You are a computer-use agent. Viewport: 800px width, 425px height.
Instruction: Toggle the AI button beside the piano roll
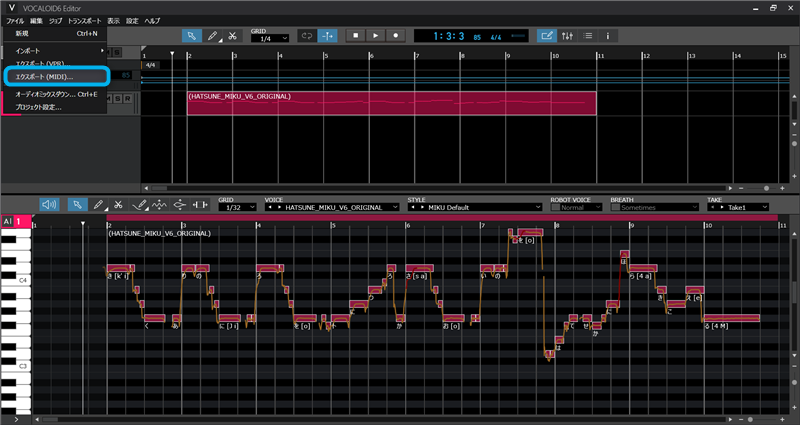(7, 221)
